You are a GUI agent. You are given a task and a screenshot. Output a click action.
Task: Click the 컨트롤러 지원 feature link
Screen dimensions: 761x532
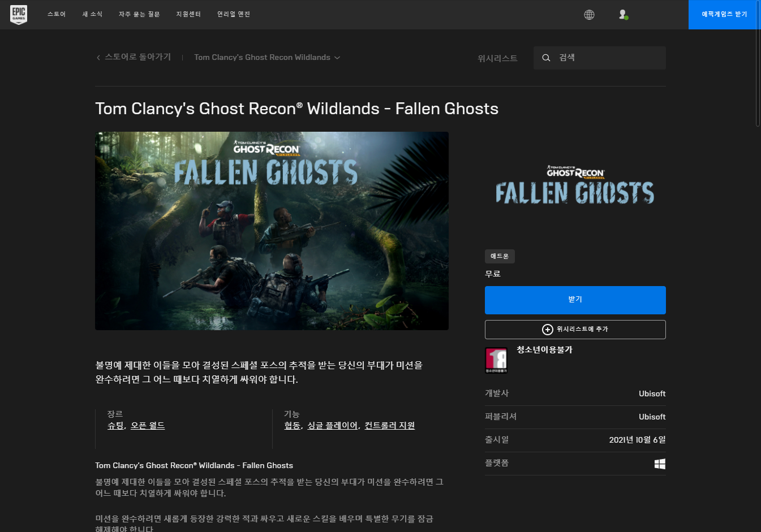(389, 426)
